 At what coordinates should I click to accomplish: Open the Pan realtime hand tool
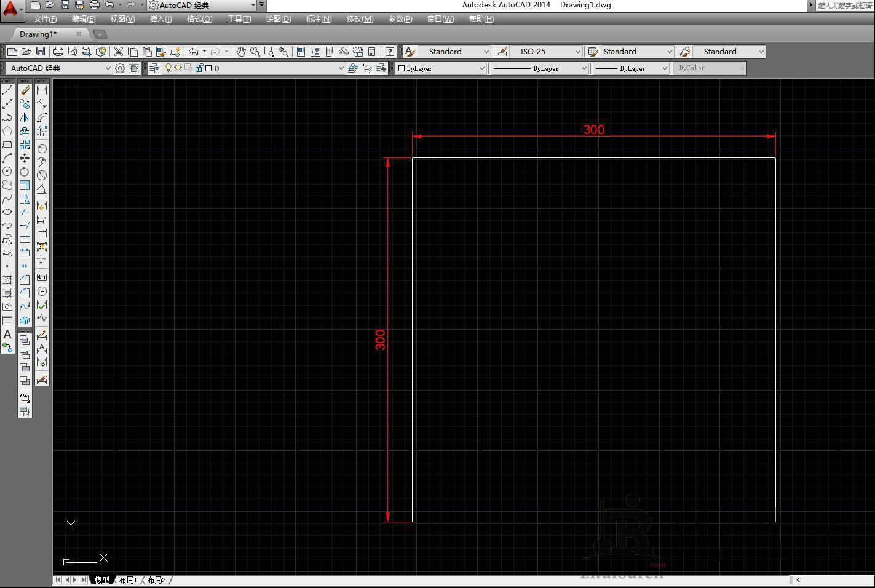tap(240, 52)
